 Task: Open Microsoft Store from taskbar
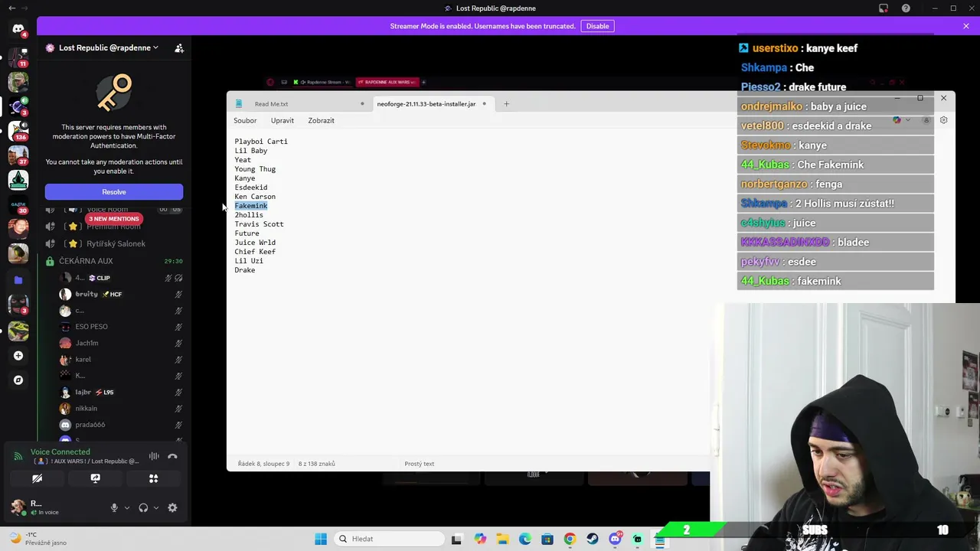[x=547, y=539]
